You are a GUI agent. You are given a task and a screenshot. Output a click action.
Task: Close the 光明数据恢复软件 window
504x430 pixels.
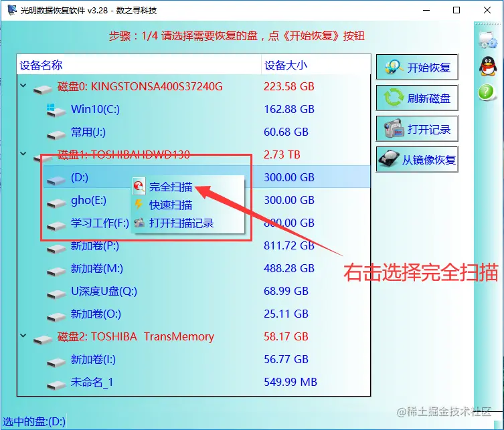click(x=487, y=10)
